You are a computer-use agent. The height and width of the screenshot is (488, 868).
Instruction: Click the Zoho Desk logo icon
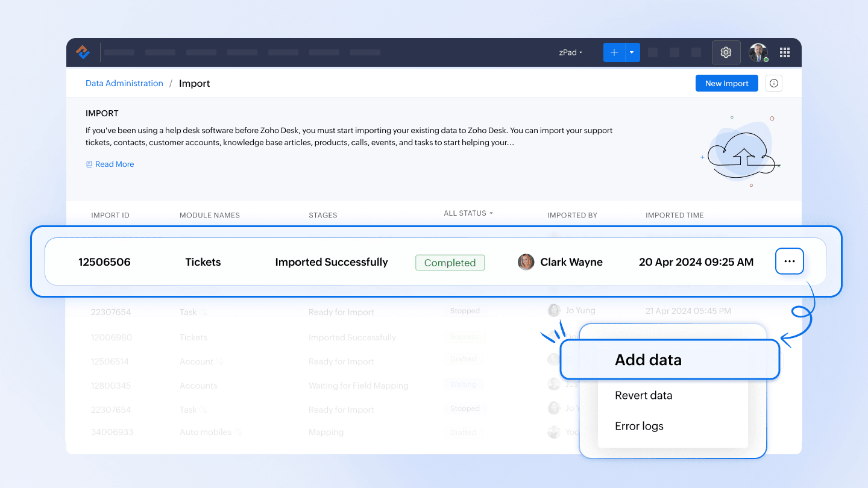click(83, 52)
